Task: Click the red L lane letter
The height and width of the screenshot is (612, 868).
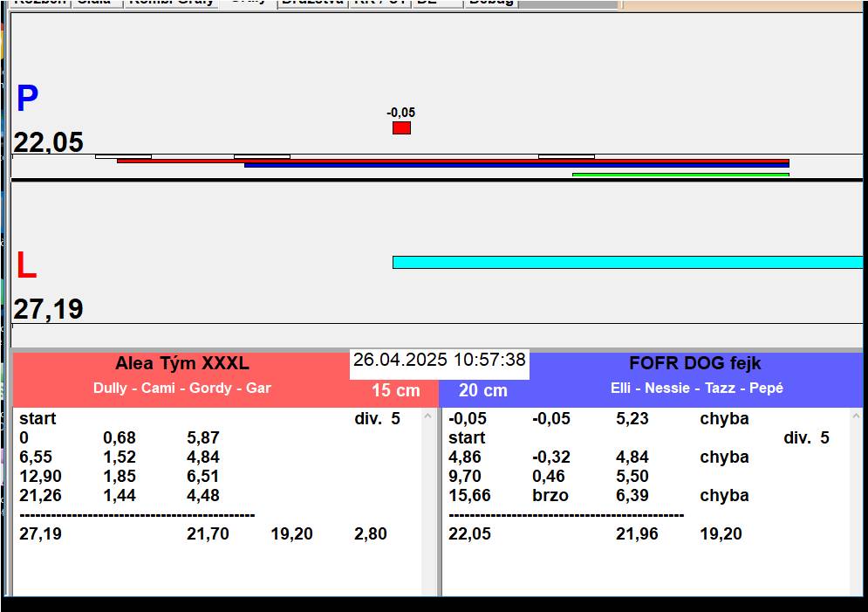Action: pyautogui.click(x=26, y=266)
